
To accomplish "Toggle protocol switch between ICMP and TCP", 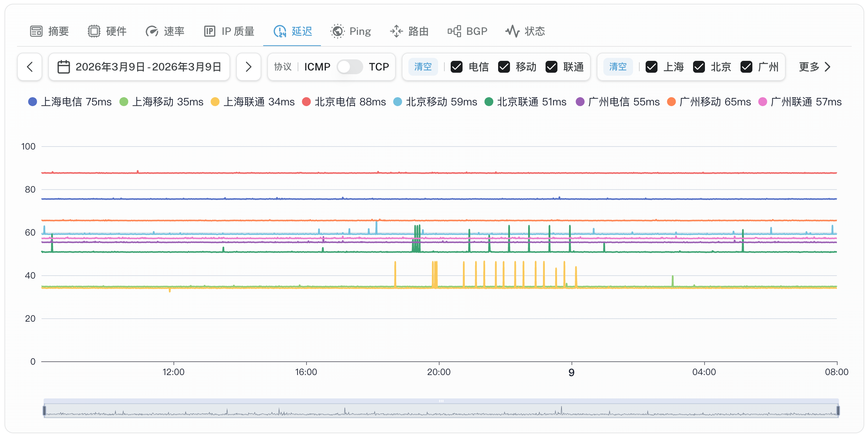I will [x=349, y=67].
